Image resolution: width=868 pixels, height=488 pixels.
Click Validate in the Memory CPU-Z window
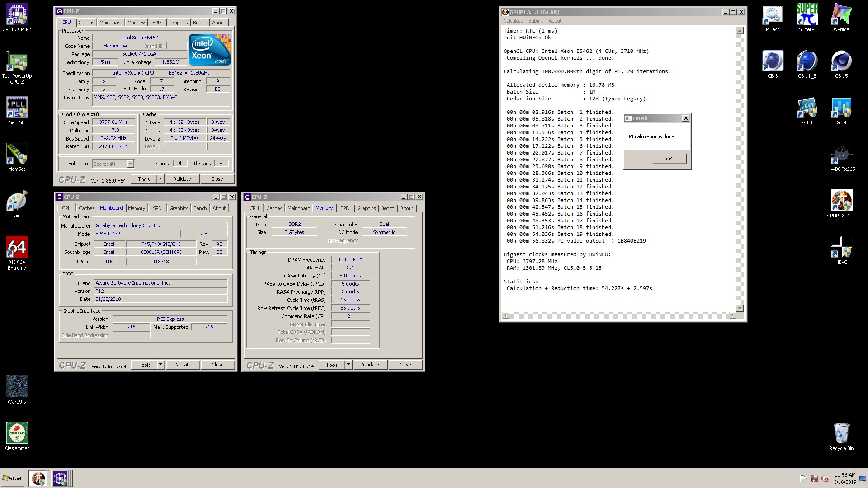pyautogui.click(x=370, y=365)
